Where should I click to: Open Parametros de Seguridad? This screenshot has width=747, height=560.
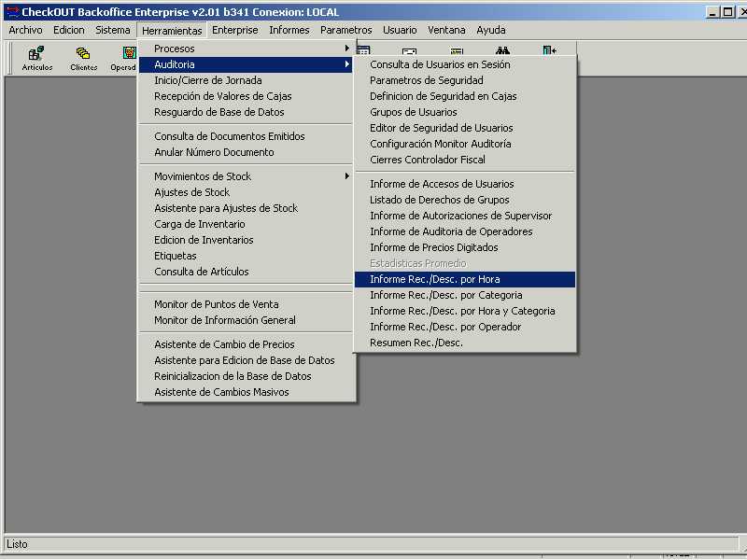[465, 80]
